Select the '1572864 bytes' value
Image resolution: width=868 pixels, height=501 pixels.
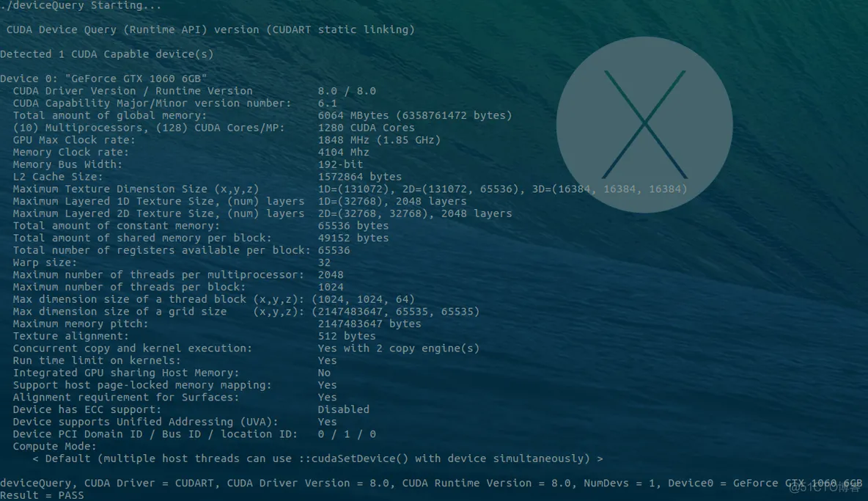(x=360, y=177)
